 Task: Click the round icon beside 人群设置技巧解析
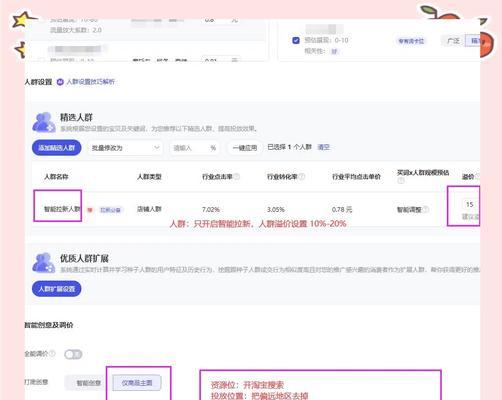coord(60,82)
